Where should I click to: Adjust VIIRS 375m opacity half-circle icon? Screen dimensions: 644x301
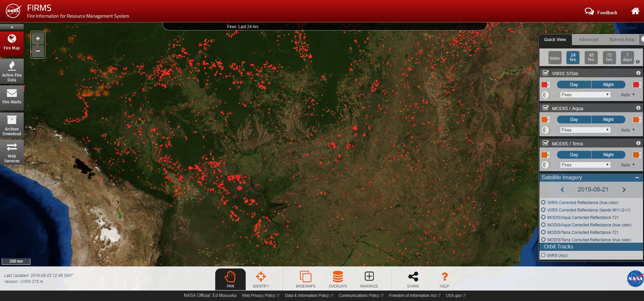coord(546,95)
